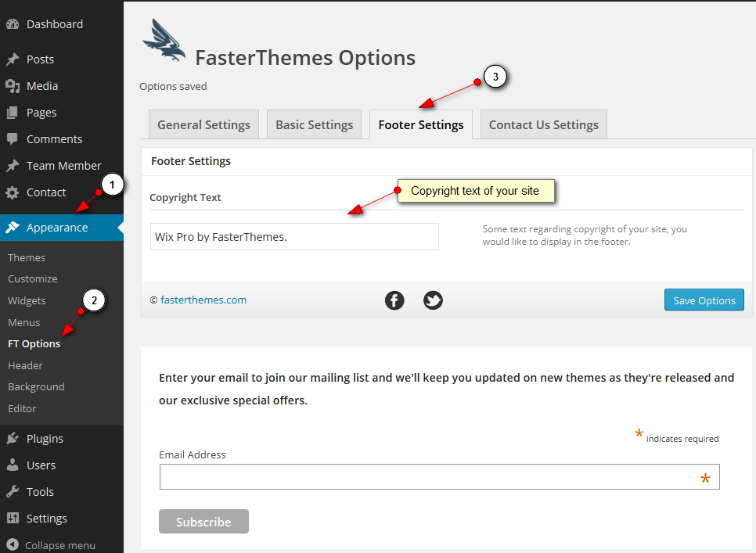Open the Twitter icon link

pyautogui.click(x=433, y=300)
